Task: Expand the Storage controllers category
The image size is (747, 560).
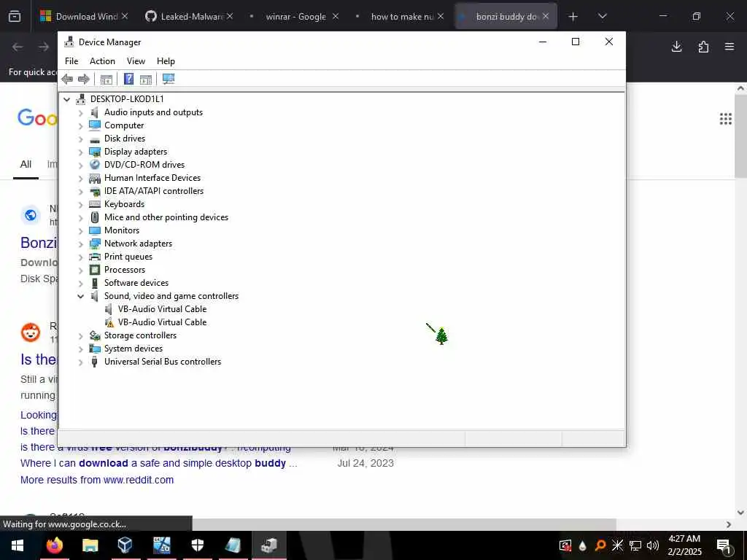Action: [x=80, y=336]
